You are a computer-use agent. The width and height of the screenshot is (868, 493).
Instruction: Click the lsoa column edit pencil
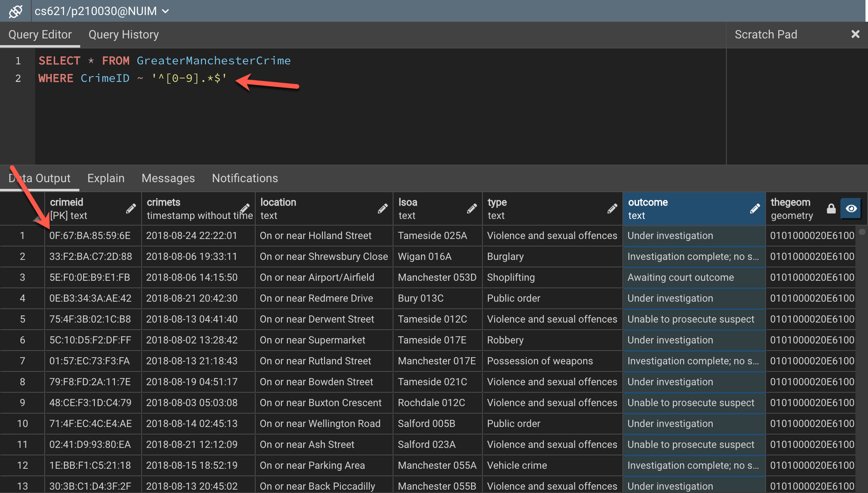472,208
